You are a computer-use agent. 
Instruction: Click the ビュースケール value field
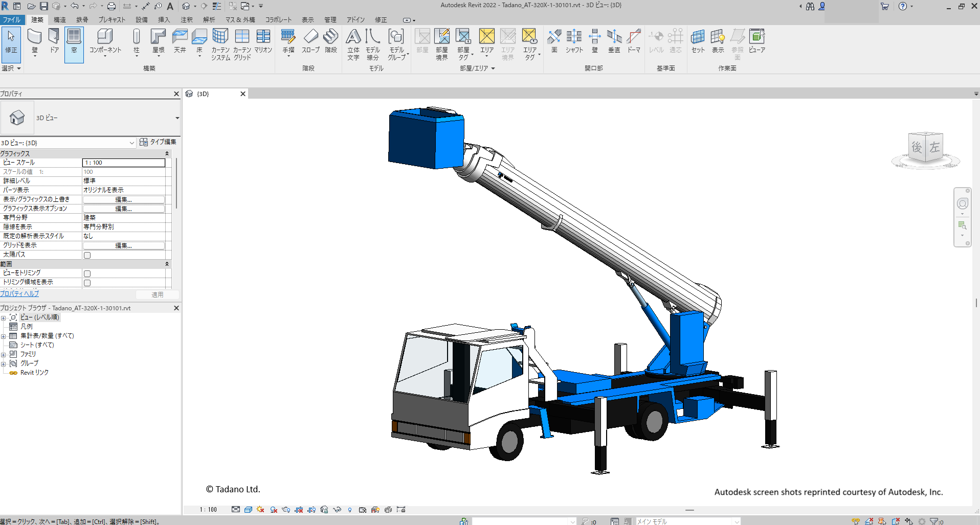(x=123, y=163)
